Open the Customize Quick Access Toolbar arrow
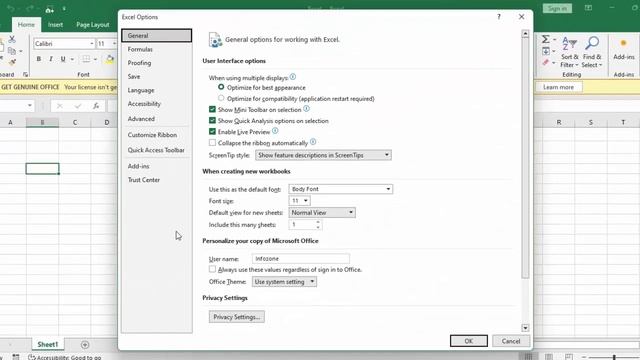640x360 pixels. tap(64, 9)
